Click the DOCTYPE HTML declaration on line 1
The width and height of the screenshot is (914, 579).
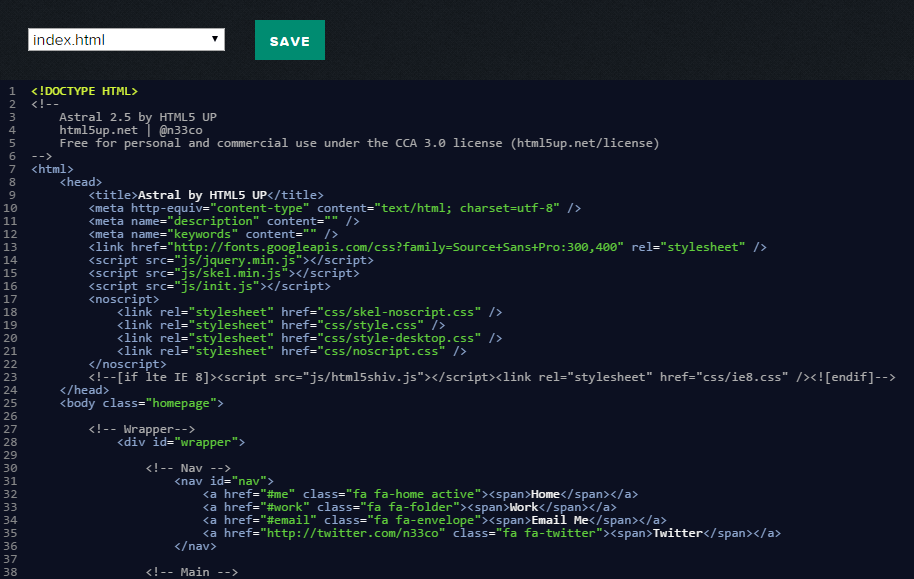[x=85, y=91]
